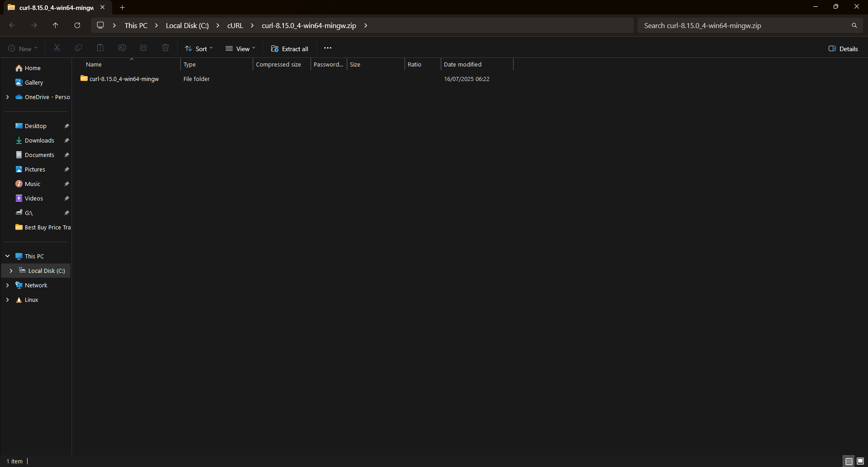This screenshot has height=467, width=868.
Task: Add a new tab with plus icon
Action: tap(122, 8)
